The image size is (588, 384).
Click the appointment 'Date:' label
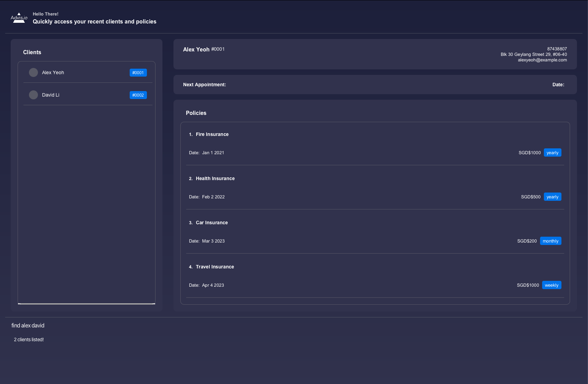(558, 85)
